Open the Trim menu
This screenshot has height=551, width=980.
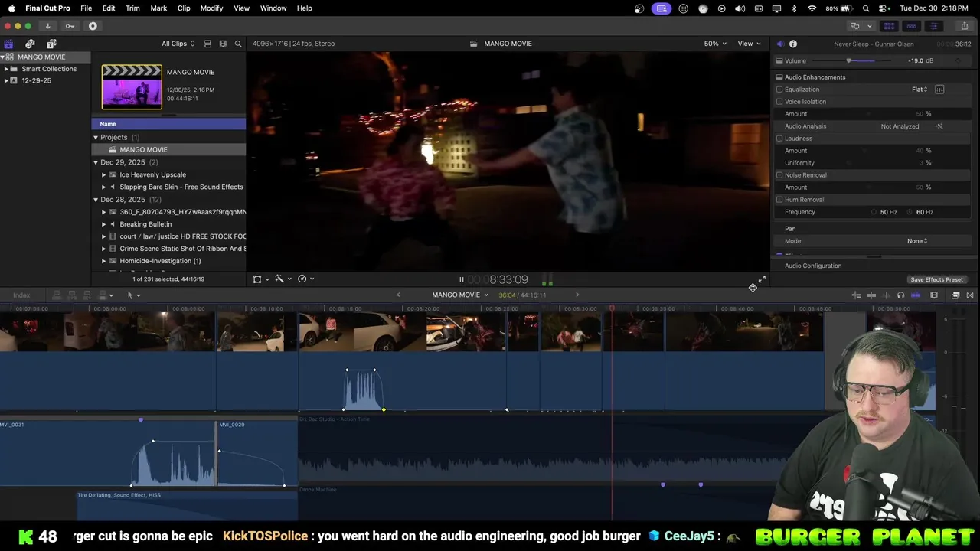[132, 8]
